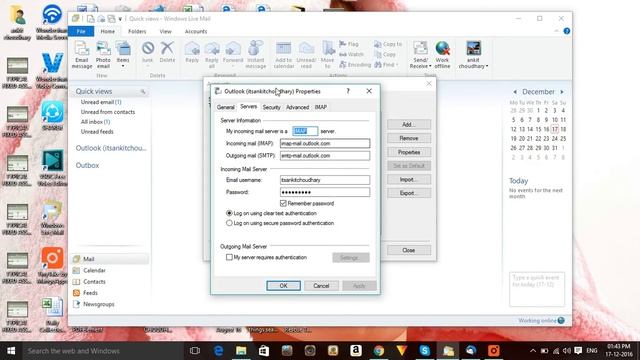Enable My server requires authentication

pos(229,257)
